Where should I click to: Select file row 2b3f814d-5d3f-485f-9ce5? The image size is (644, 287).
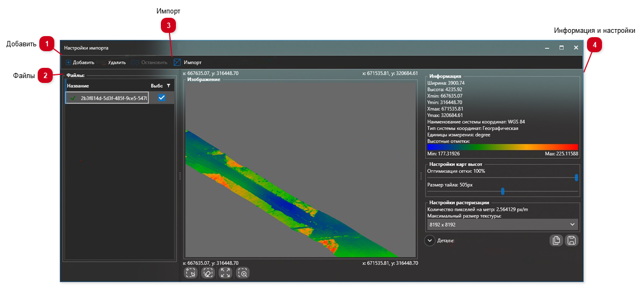tap(120, 97)
